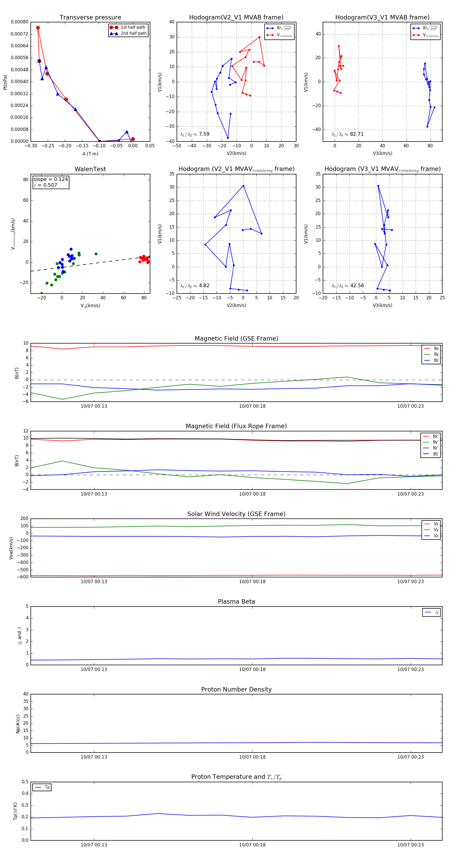Click the "10/07 00:23" tick in Proton Number Density plot
The image size is (473, 868).
click(x=410, y=757)
